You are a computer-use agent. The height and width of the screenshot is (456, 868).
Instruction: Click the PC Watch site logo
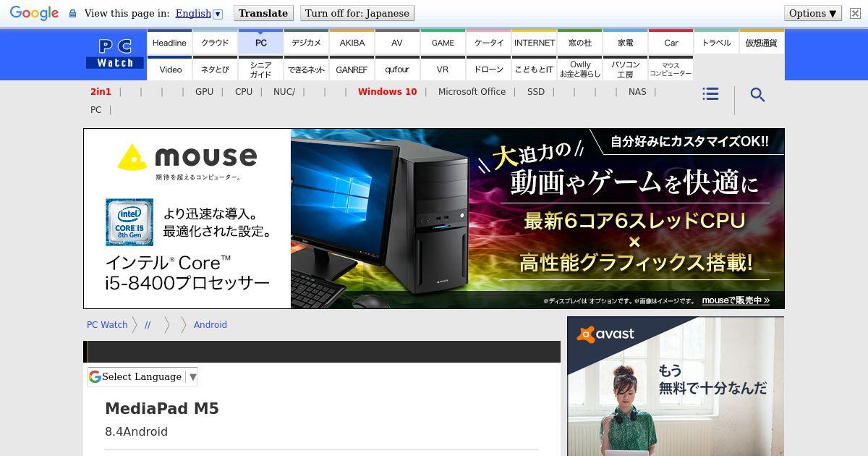tap(115, 54)
